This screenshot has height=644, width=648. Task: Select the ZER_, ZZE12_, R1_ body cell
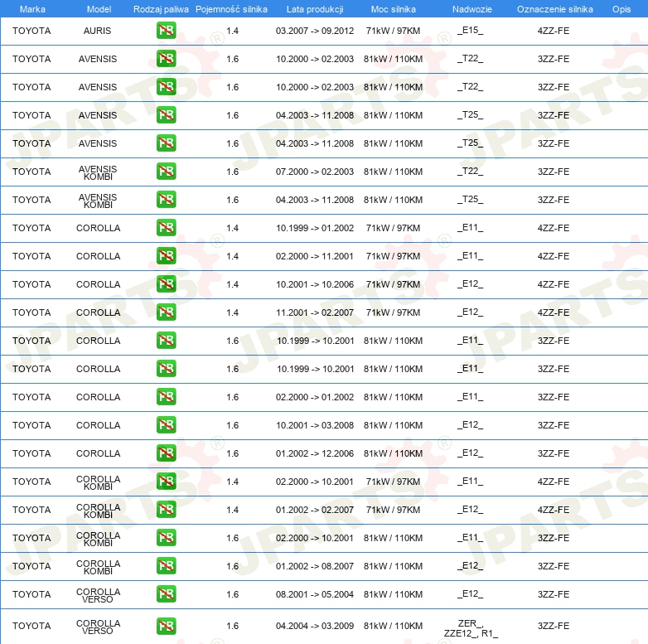coord(470,627)
